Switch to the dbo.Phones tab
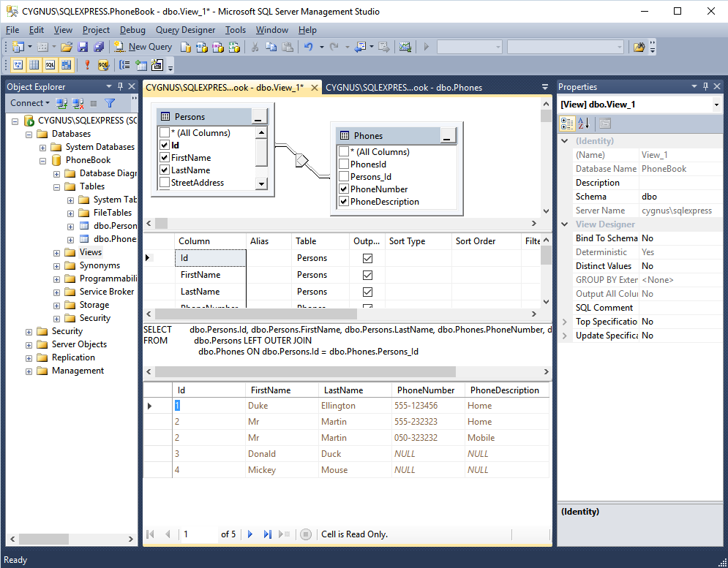Screen dimensions: 728x568 tap(403, 88)
